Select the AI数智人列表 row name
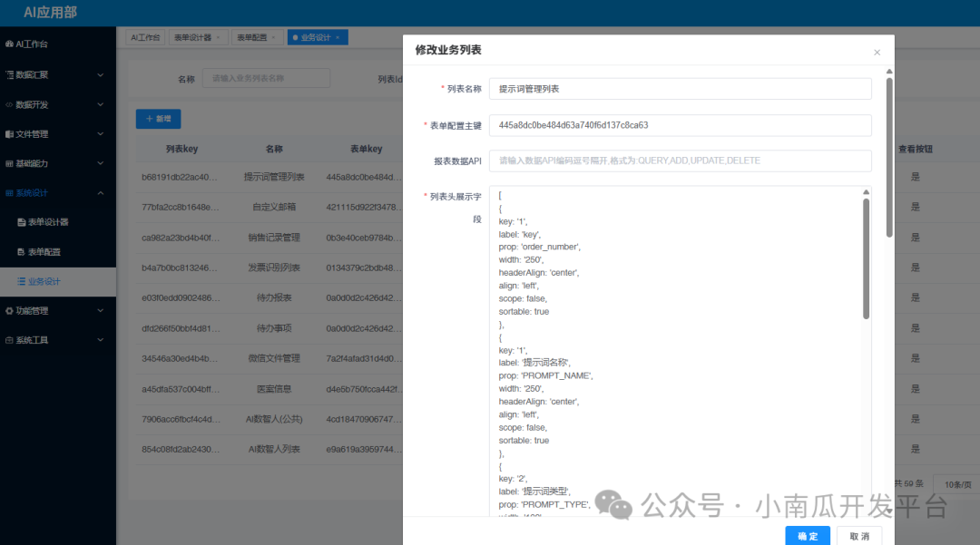Screen dimensions: 980x545 point(274,450)
